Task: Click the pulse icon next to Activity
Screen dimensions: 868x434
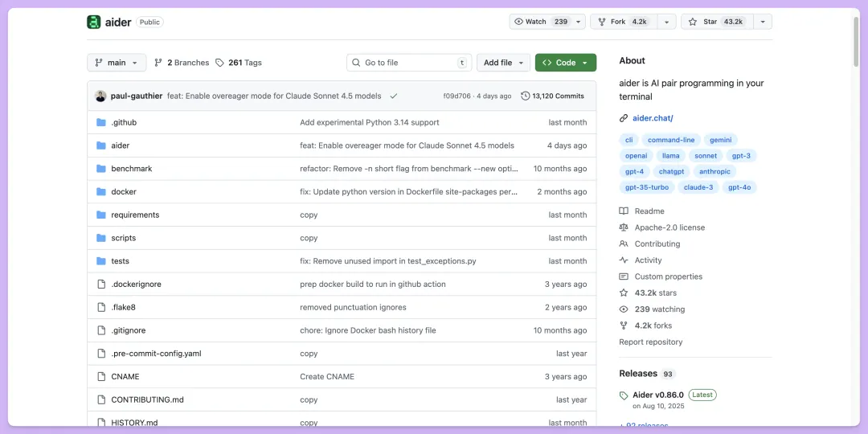Action: (x=624, y=260)
